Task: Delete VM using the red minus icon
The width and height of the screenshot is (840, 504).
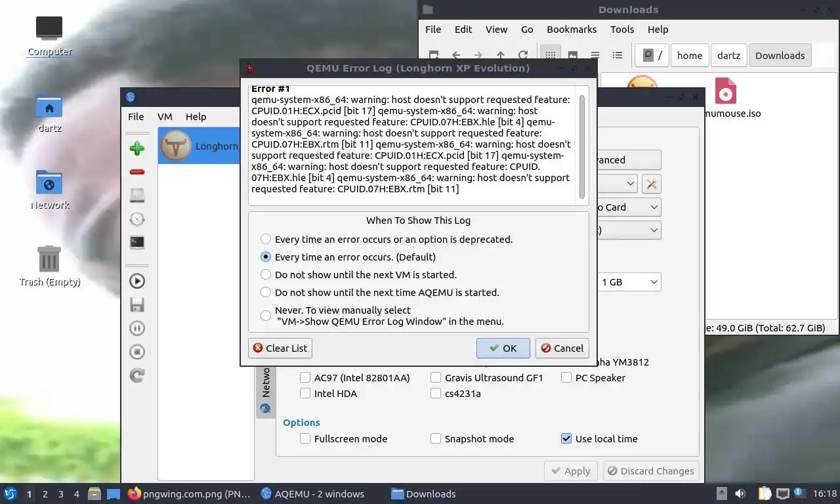Action: click(x=137, y=172)
